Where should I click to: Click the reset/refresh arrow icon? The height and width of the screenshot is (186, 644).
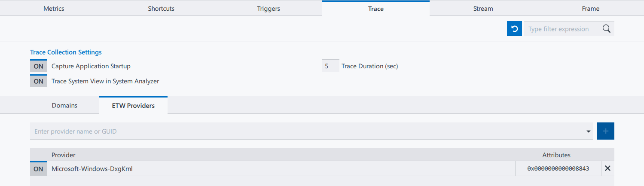(514, 29)
